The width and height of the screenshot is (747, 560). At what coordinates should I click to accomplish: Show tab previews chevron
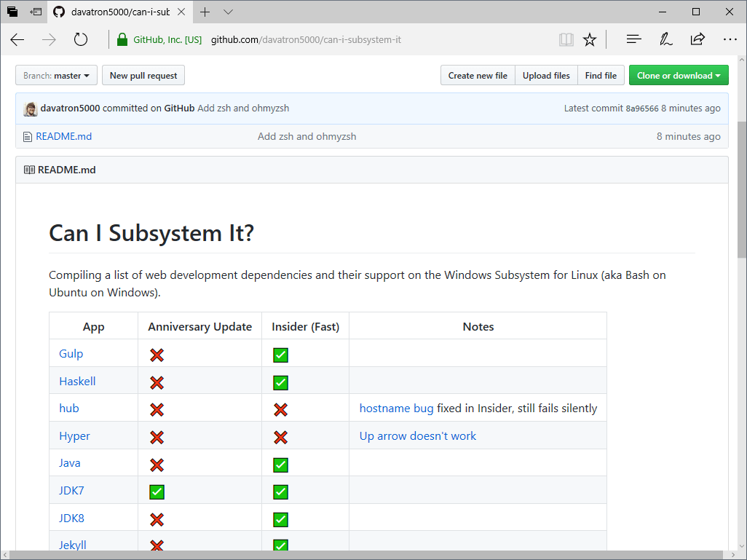point(228,12)
